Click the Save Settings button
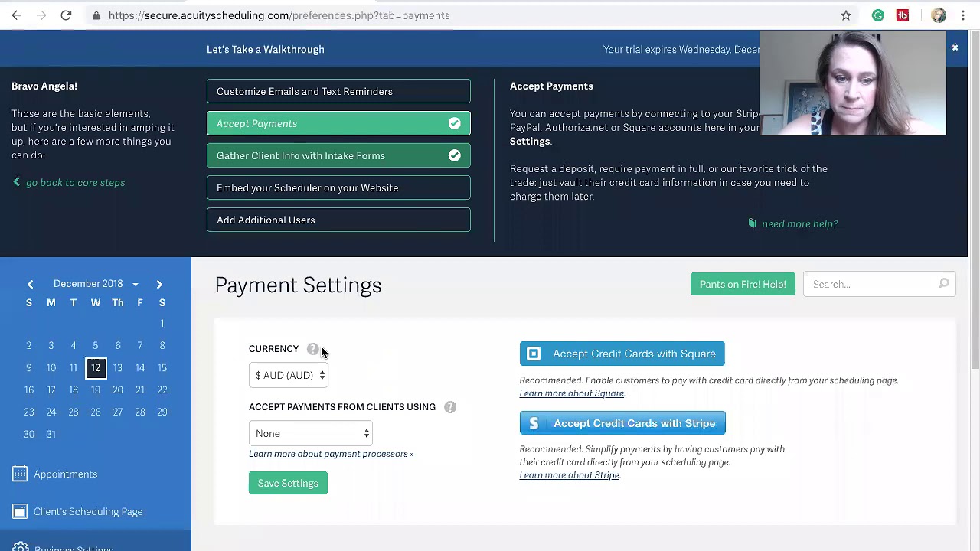Viewport: 980px width, 551px height. pyautogui.click(x=288, y=483)
